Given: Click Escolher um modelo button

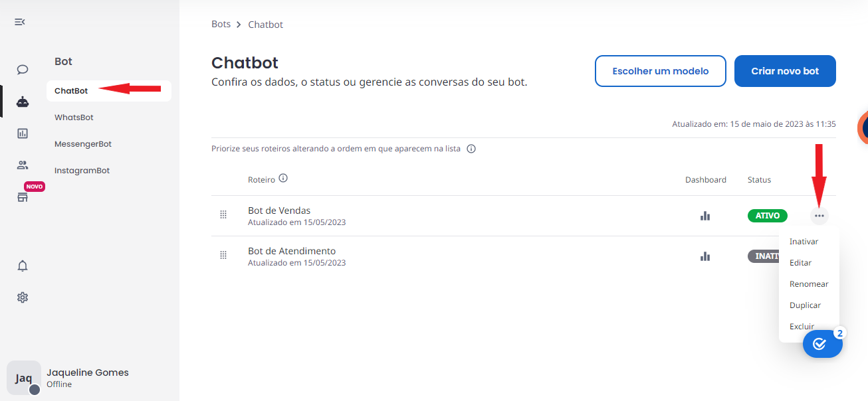Looking at the screenshot, I should coord(661,71).
